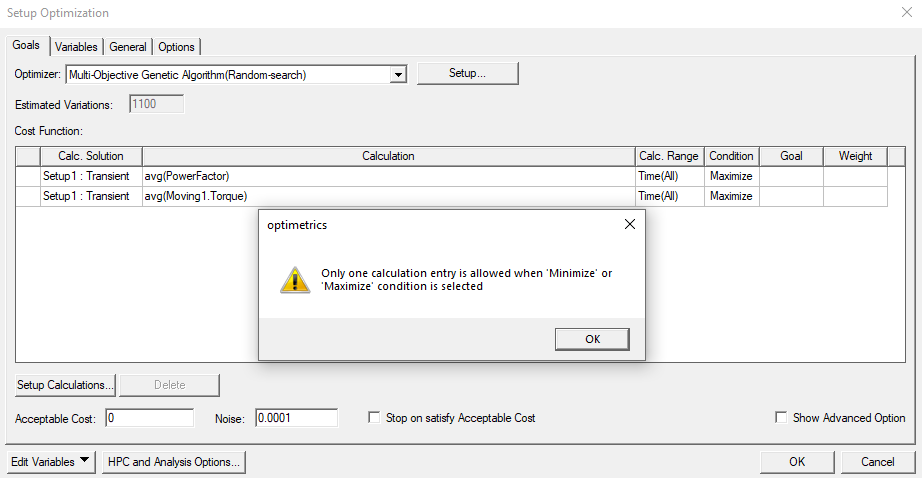This screenshot has height=478, width=922.
Task: Select the Options tab
Action: tap(177, 46)
